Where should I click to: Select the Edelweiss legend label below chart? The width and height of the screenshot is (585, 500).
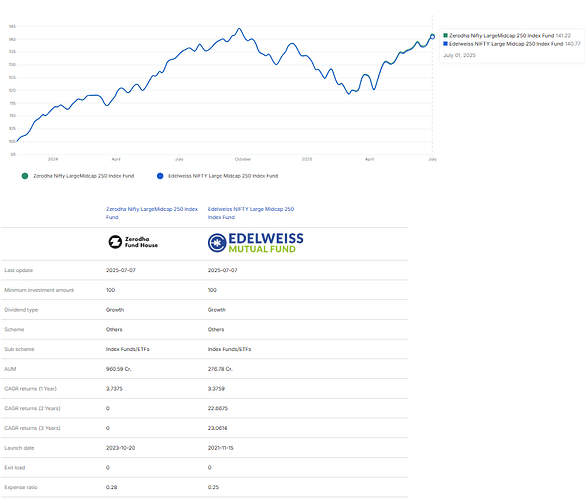coord(223,176)
